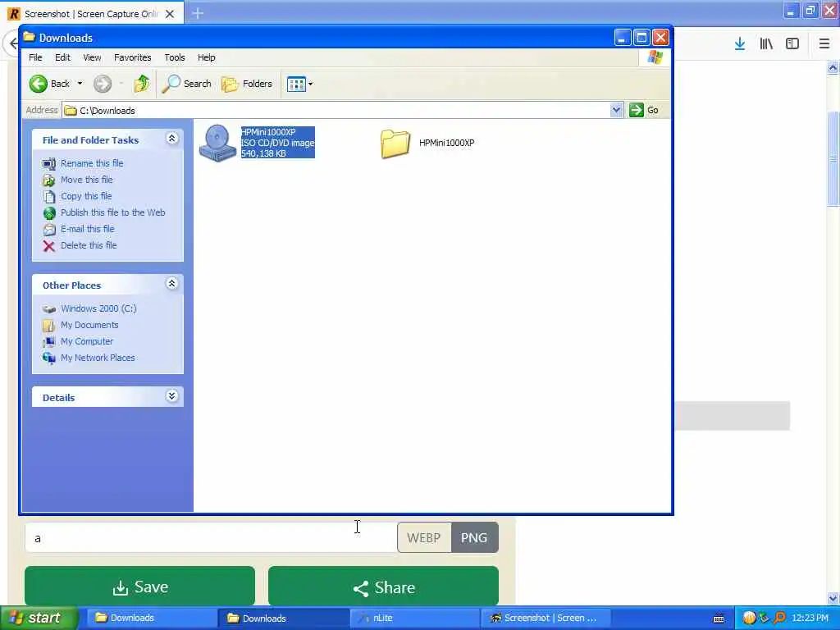This screenshot has height=630, width=840.
Task: Open My Network Places link
Action: pyautogui.click(x=98, y=358)
